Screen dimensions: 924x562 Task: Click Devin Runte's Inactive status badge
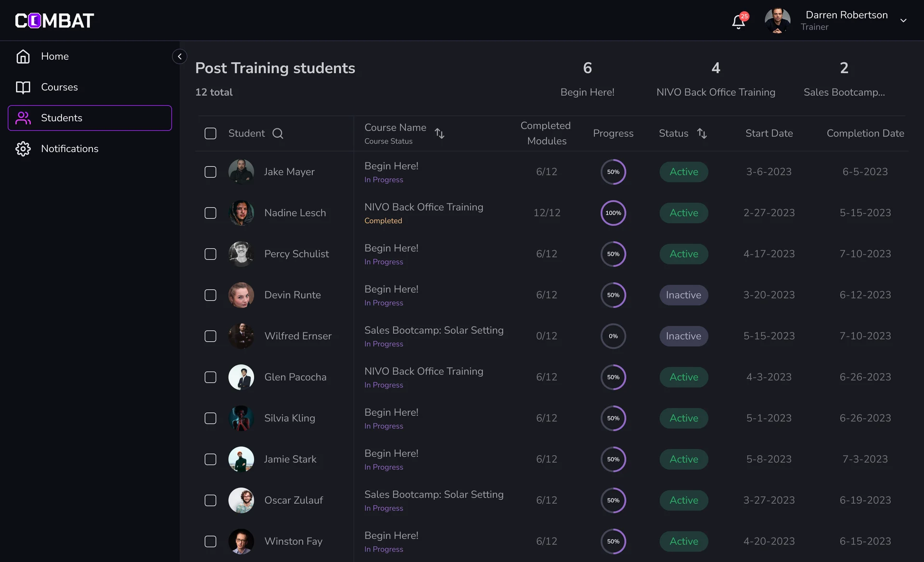click(683, 295)
